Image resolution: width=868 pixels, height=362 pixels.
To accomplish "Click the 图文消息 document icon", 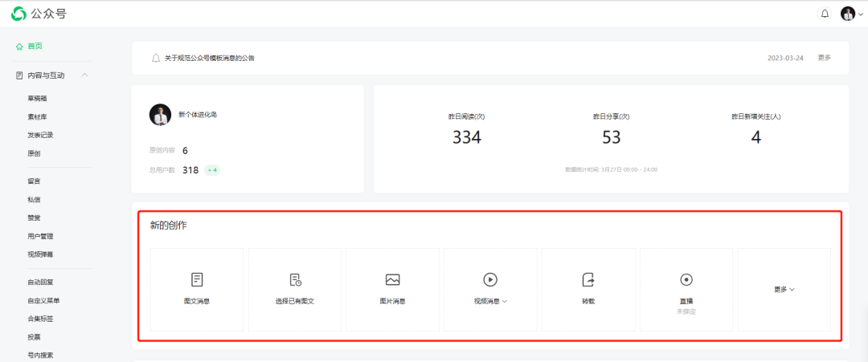I will click(x=197, y=279).
